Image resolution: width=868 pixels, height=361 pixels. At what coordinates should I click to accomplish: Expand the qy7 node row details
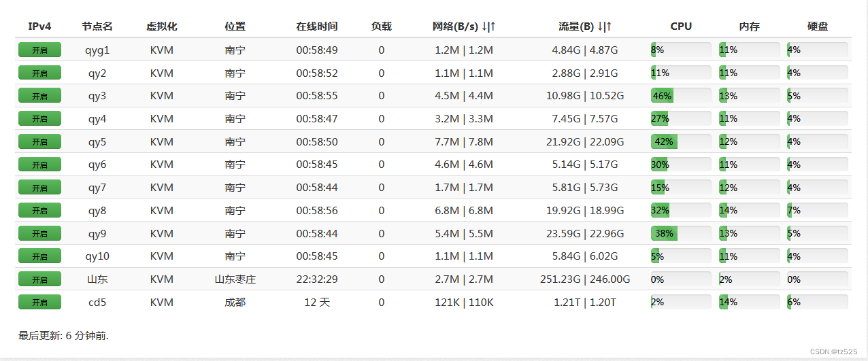97,187
